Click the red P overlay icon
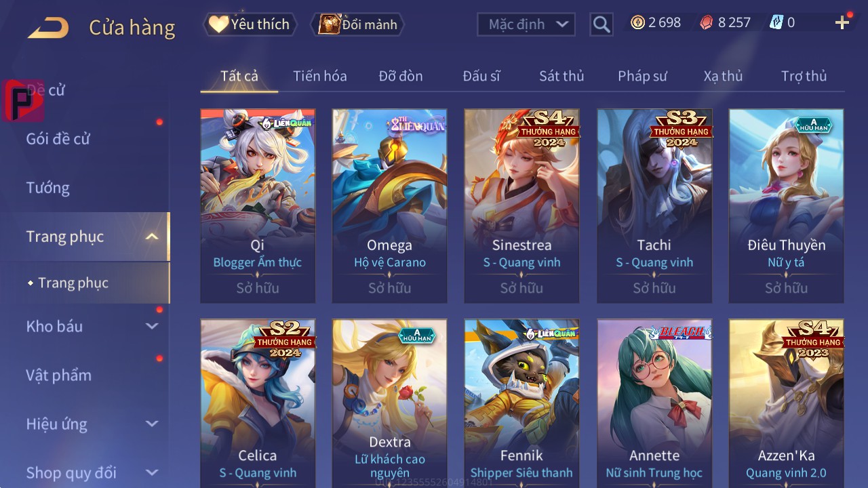868x488 pixels. (23, 100)
